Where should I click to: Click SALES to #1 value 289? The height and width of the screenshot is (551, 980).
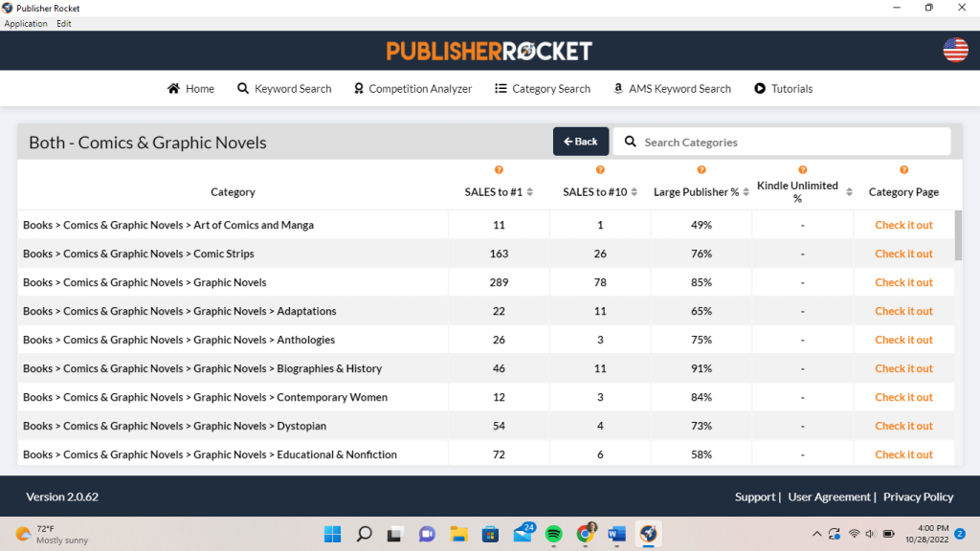(499, 282)
